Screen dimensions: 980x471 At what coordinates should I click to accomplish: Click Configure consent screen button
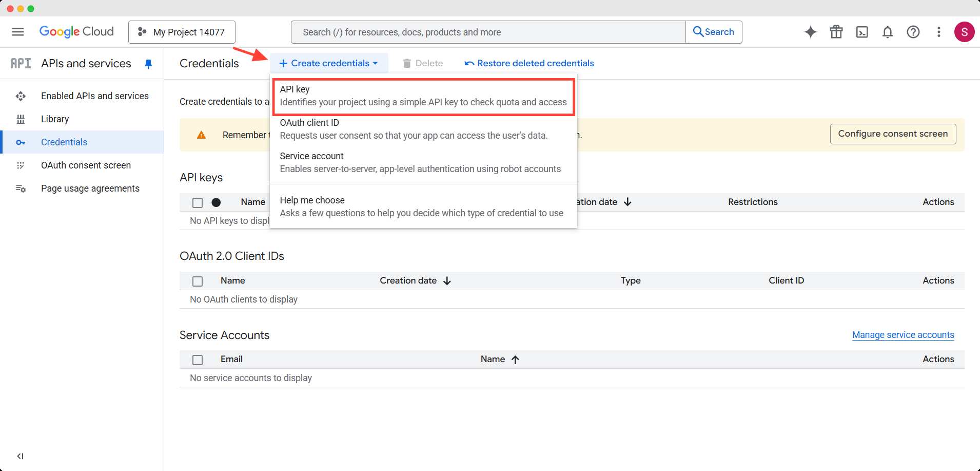click(x=892, y=134)
